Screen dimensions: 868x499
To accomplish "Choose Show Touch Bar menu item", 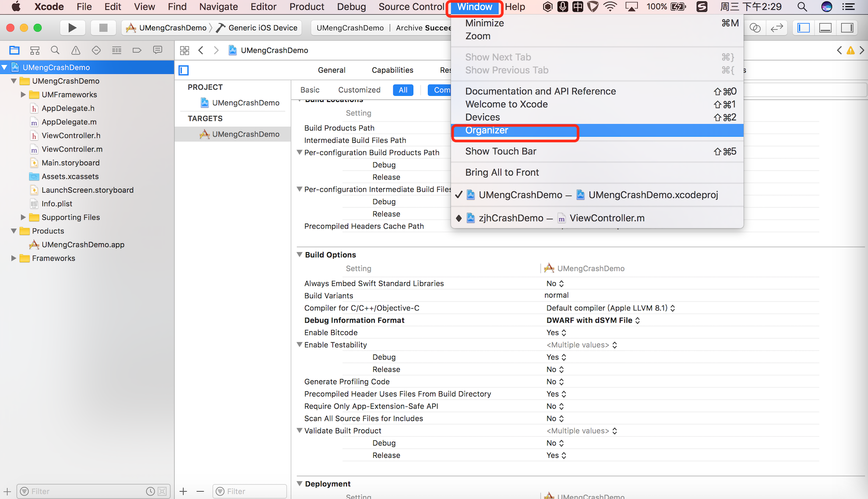I will [x=597, y=151].
